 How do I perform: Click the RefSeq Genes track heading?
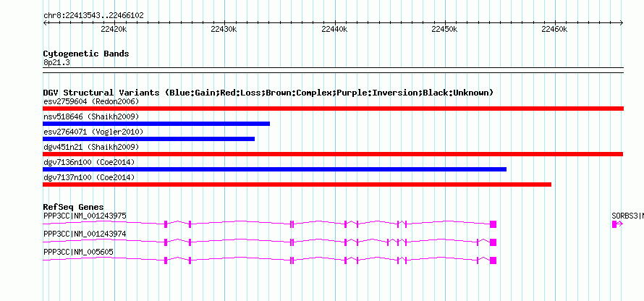coord(74,208)
